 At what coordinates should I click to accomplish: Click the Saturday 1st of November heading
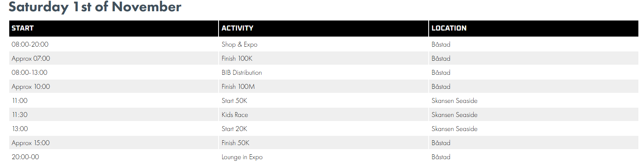tap(95, 7)
